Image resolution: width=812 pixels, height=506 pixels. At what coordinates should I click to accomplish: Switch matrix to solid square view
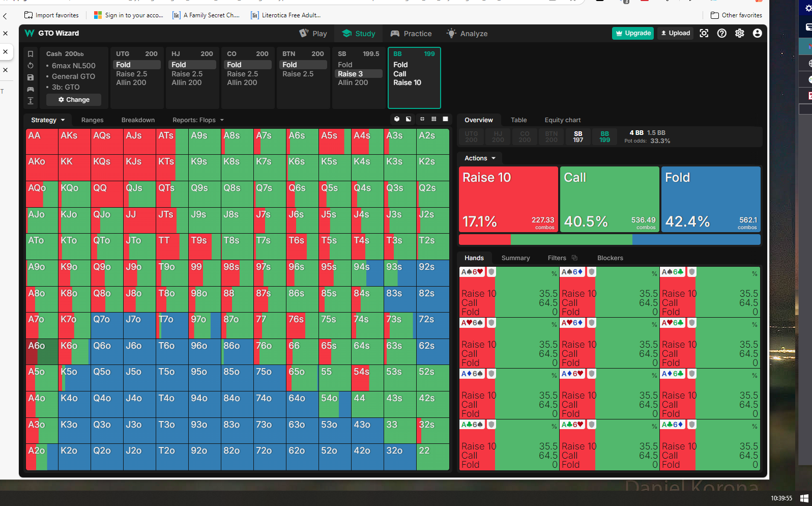coord(446,119)
